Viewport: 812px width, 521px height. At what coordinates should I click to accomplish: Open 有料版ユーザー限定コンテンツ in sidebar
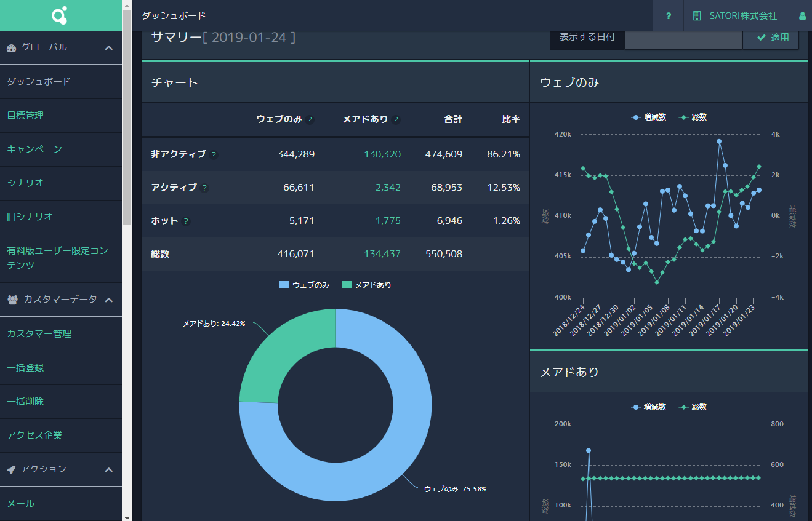click(61, 258)
